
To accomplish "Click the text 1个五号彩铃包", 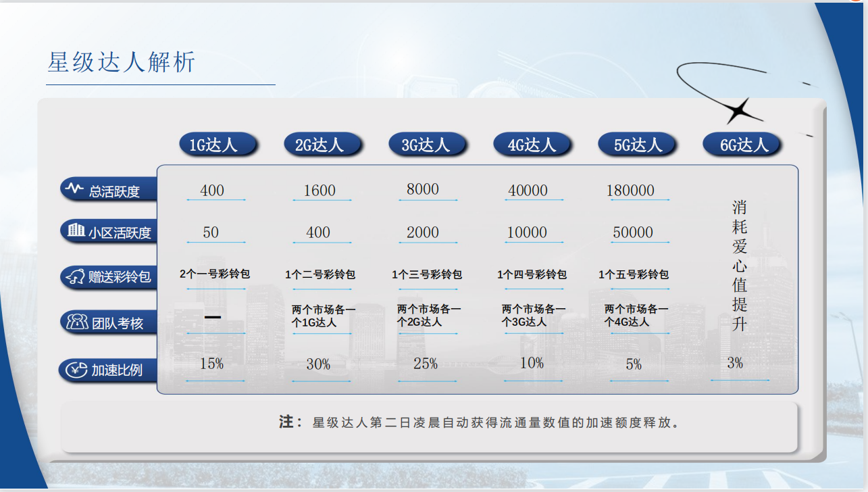I will 634,275.
